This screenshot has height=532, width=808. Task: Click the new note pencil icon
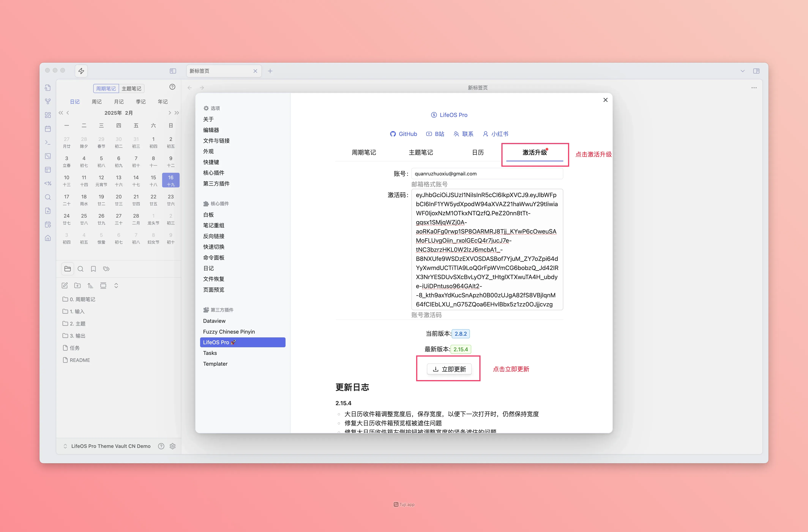(x=65, y=286)
